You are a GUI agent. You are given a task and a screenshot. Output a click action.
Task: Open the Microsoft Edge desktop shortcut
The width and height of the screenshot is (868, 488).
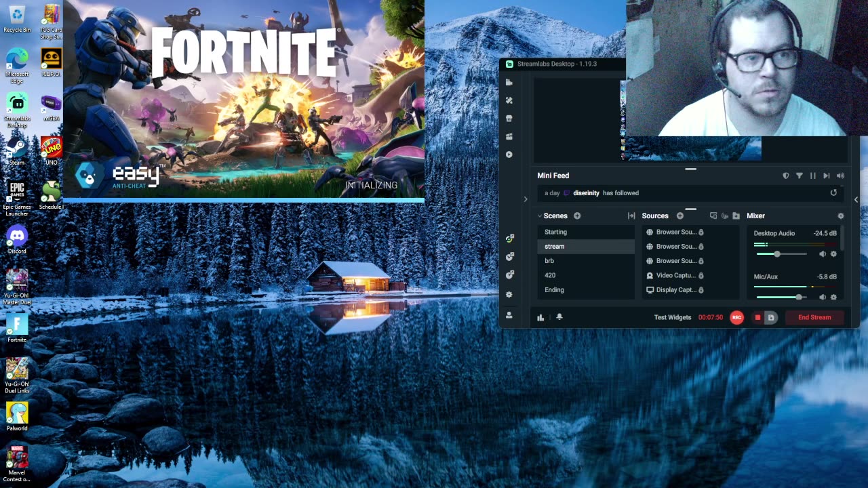coord(17,66)
